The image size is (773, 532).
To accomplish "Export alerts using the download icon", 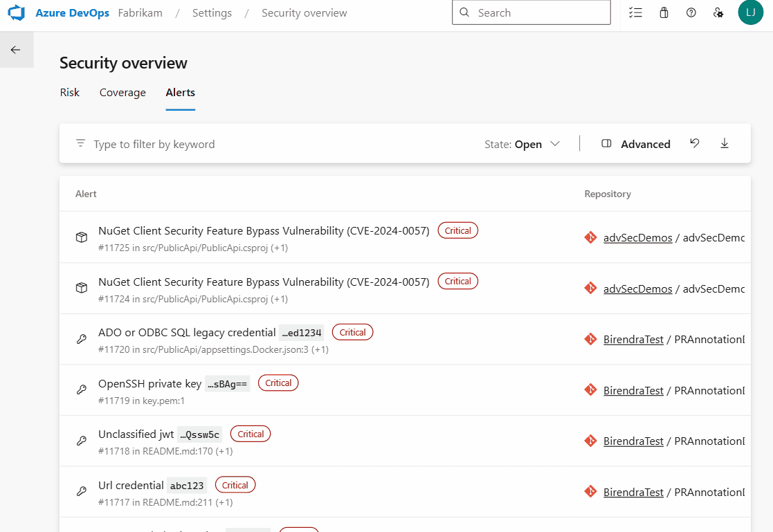I will click(725, 143).
